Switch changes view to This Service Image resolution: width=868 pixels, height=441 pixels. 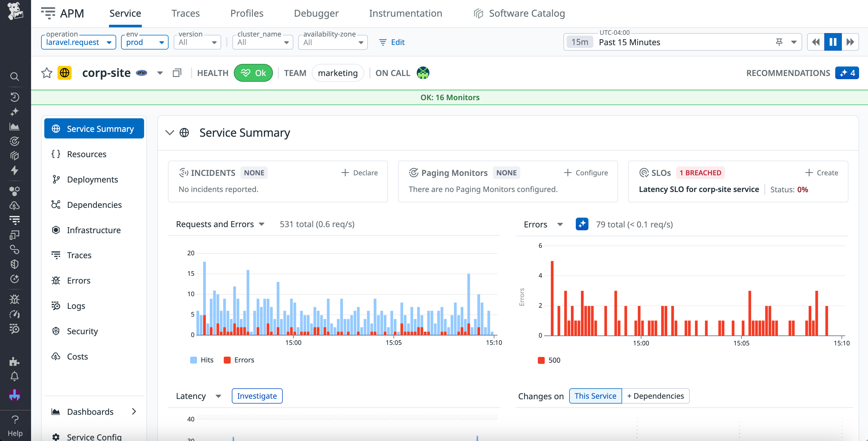click(x=595, y=396)
